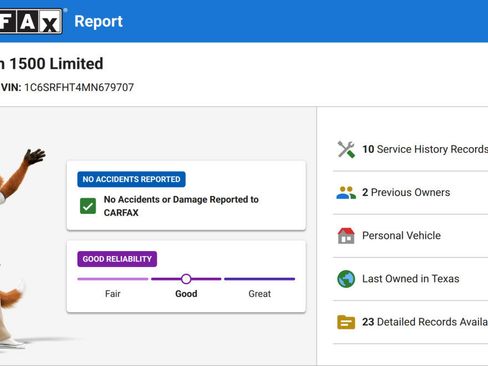Click the Report title in header
488x366 pixels.
click(98, 22)
